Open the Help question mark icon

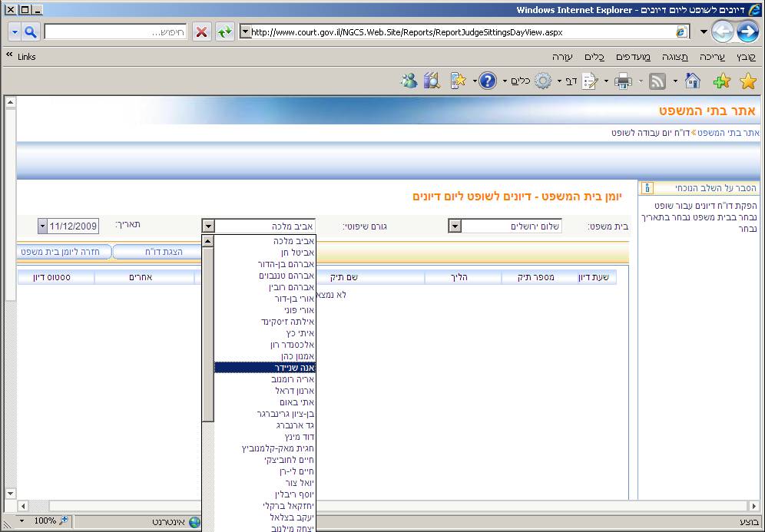point(488,81)
